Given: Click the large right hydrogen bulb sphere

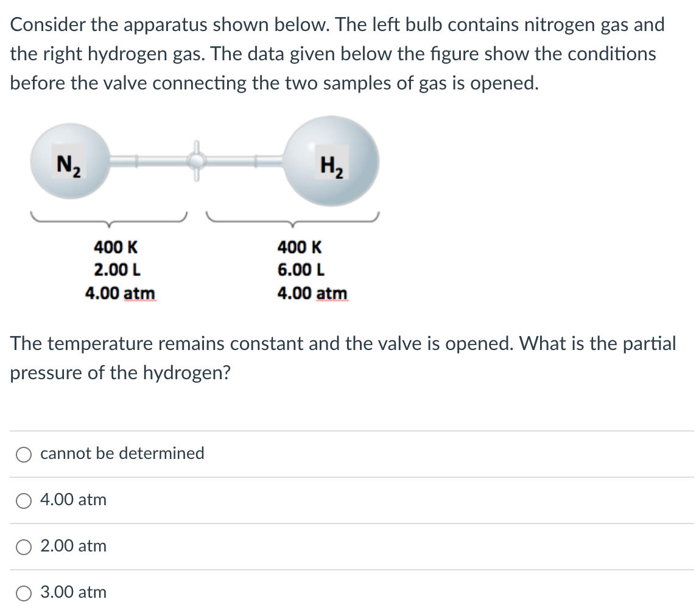Looking at the screenshot, I should [x=331, y=161].
